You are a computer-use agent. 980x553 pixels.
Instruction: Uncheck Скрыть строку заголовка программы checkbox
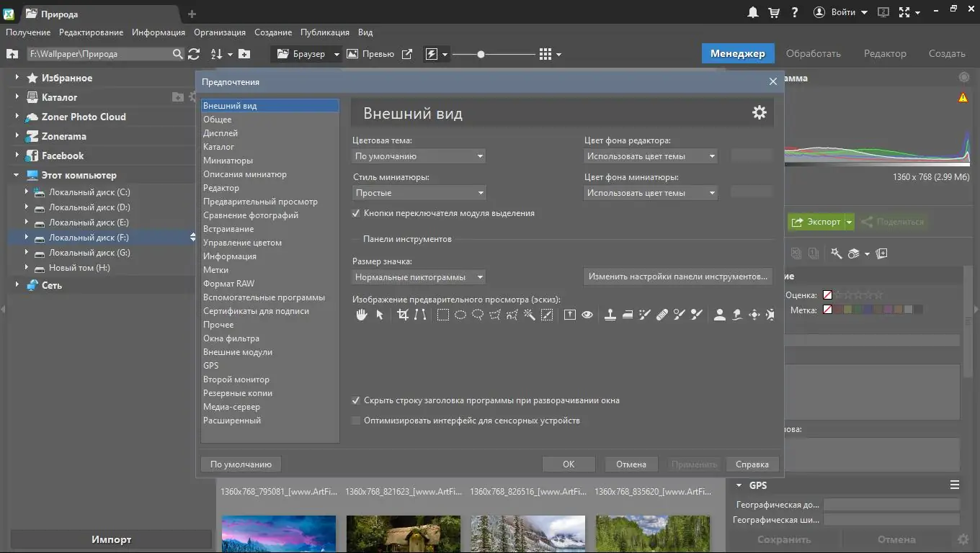click(356, 400)
